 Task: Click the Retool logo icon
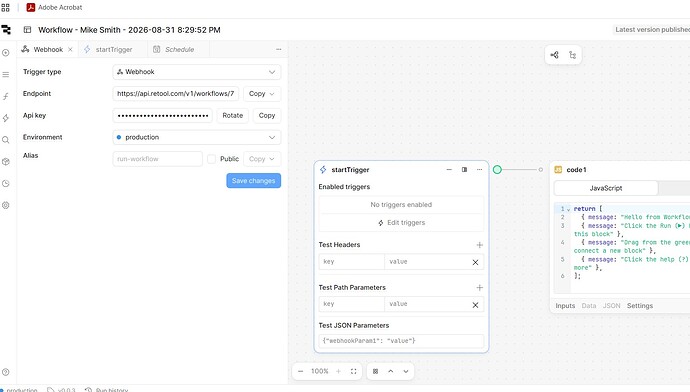pyautogui.click(x=6, y=29)
